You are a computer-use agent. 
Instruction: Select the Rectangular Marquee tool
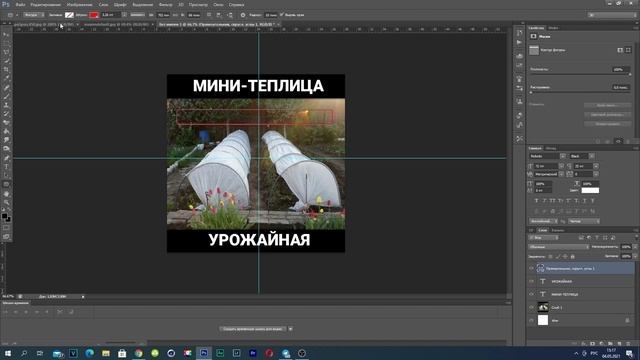(6, 43)
